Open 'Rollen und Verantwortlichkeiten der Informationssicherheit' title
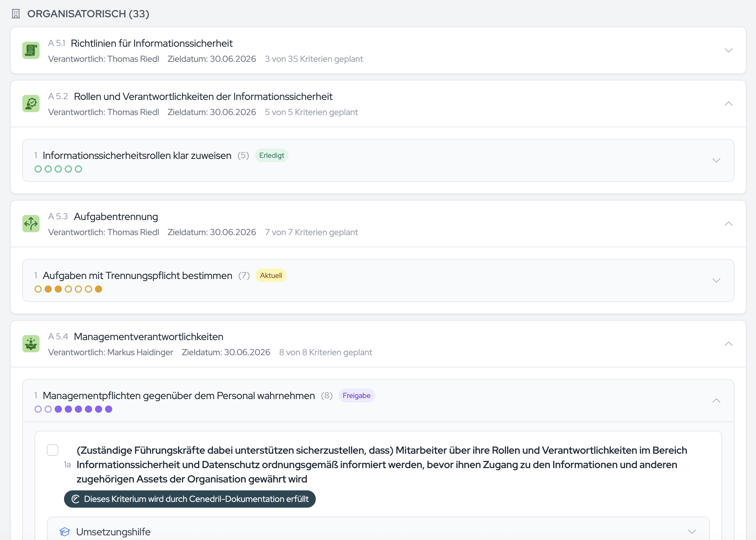756x540 pixels. (203, 96)
